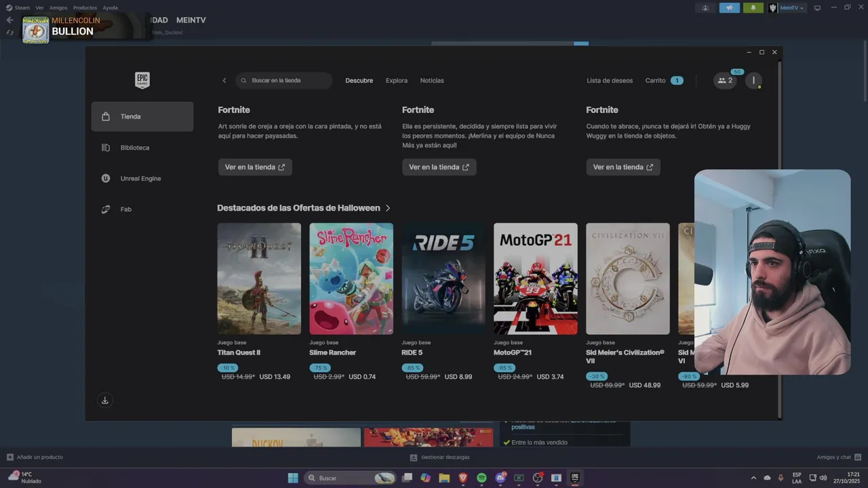Open Steam friends activity icon in header

click(x=706, y=7)
